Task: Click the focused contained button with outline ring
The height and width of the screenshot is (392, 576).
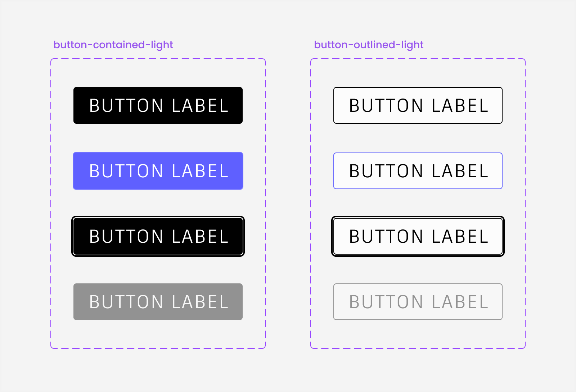Action: [x=158, y=236]
